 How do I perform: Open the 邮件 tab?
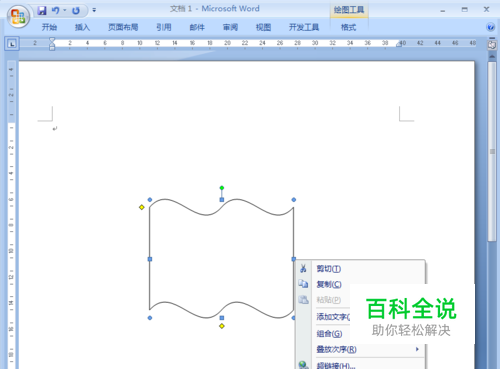[x=197, y=27]
